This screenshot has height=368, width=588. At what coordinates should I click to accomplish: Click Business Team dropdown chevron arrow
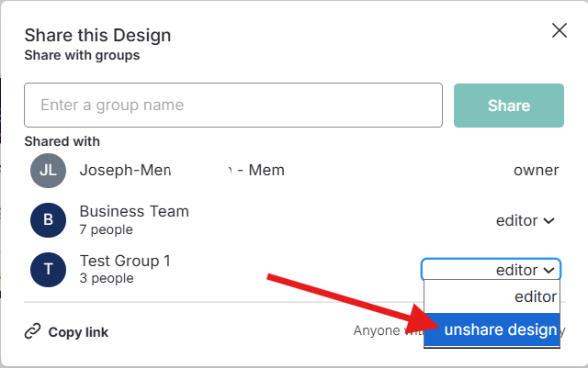tap(549, 221)
